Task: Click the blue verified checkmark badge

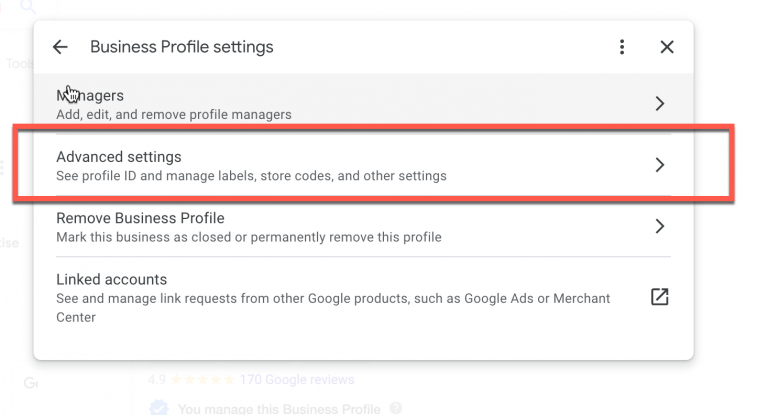Action: tap(158, 408)
